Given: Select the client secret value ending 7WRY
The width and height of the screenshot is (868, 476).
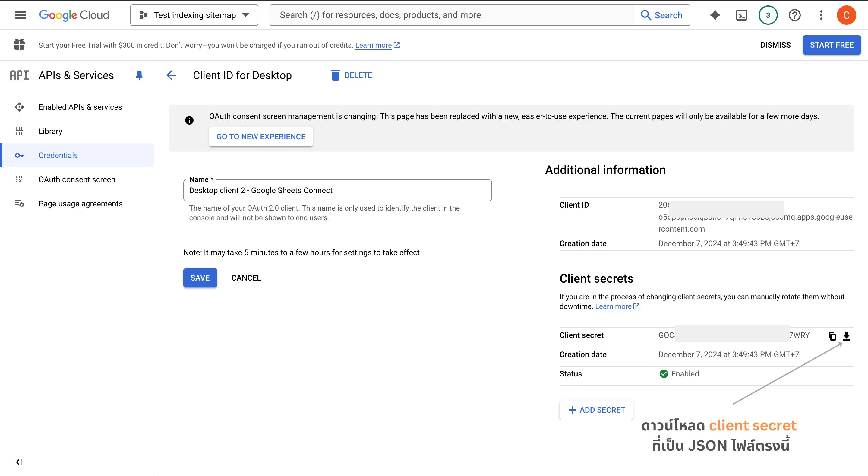Looking at the screenshot, I should click(734, 335).
